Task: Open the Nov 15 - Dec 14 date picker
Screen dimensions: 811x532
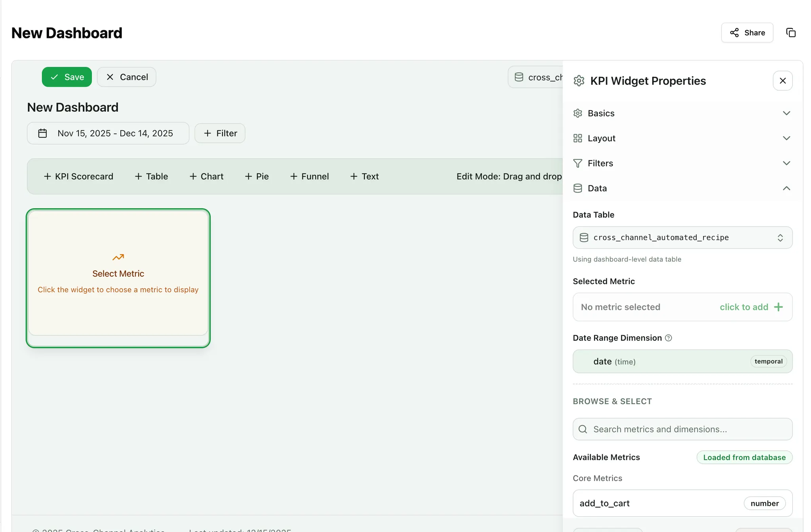Action: [x=108, y=133]
